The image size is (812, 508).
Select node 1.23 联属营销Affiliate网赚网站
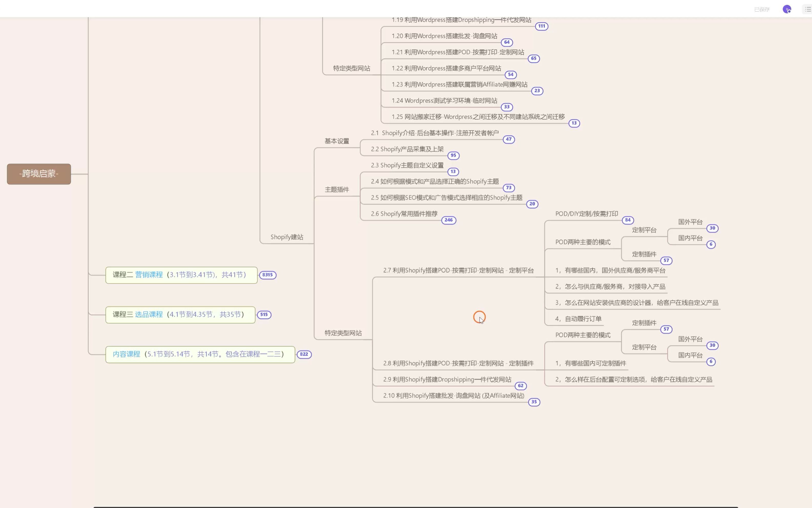click(x=460, y=84)
